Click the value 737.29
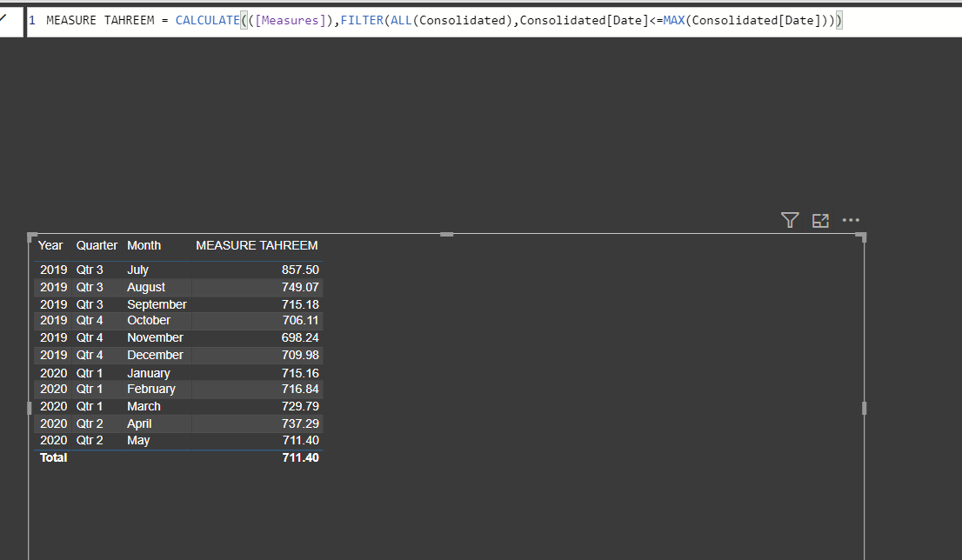The width and height of the screenshot is (962, 560). [300, 423]
